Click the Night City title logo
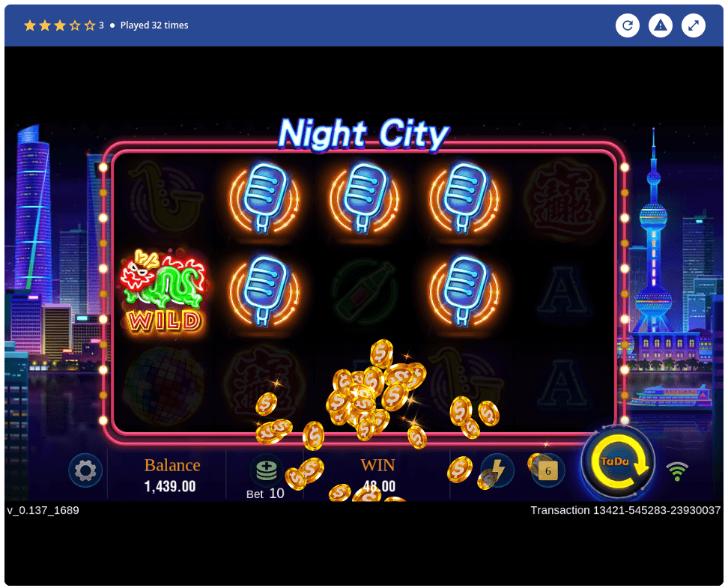728x588 pixels. (x=363, y=134)
